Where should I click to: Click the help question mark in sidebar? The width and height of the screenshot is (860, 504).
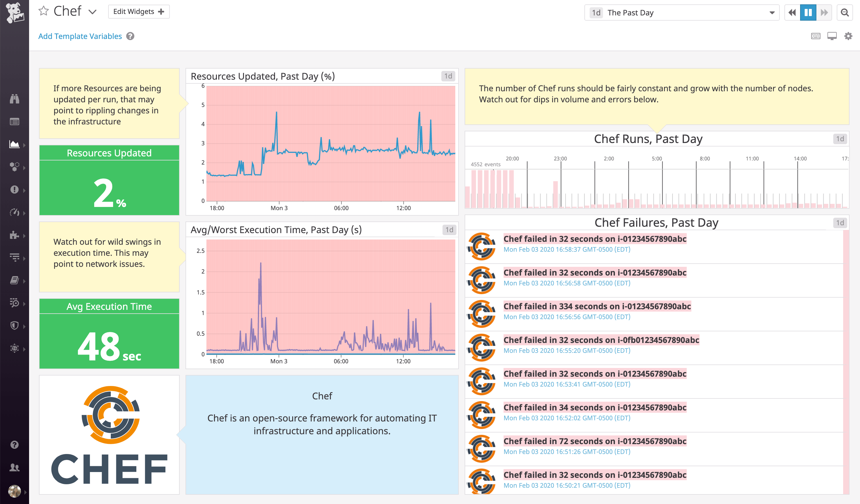tap(14, 445)
